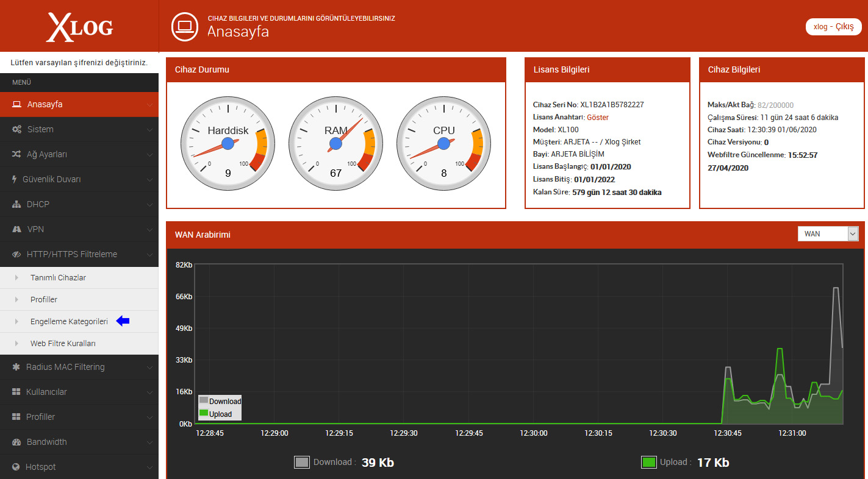Expand the DHCP chevron
868x479 pixels.
pos(150,204)
